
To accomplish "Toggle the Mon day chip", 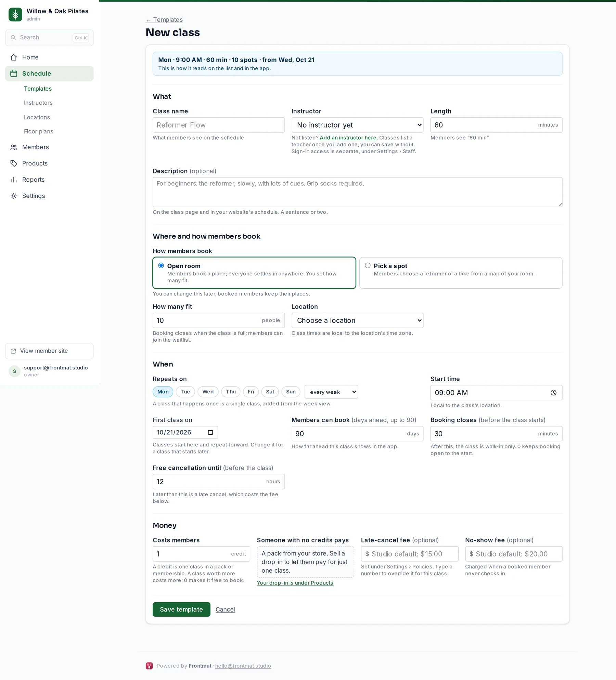I will (163, 392).
